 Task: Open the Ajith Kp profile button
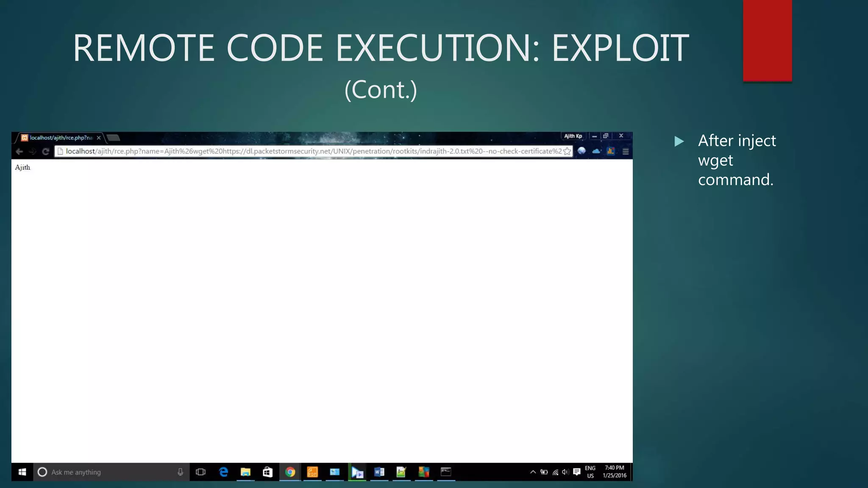coord(573,136)
